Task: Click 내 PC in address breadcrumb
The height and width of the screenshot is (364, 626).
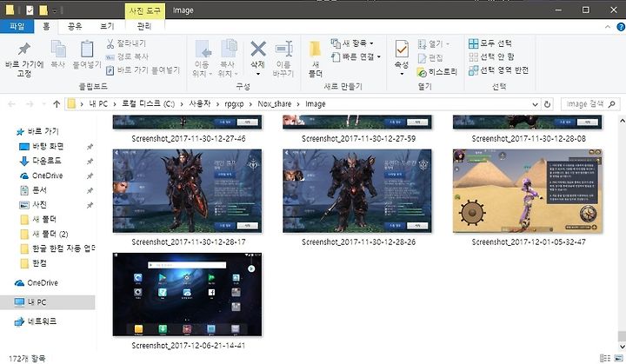Action: pos(98,104)
